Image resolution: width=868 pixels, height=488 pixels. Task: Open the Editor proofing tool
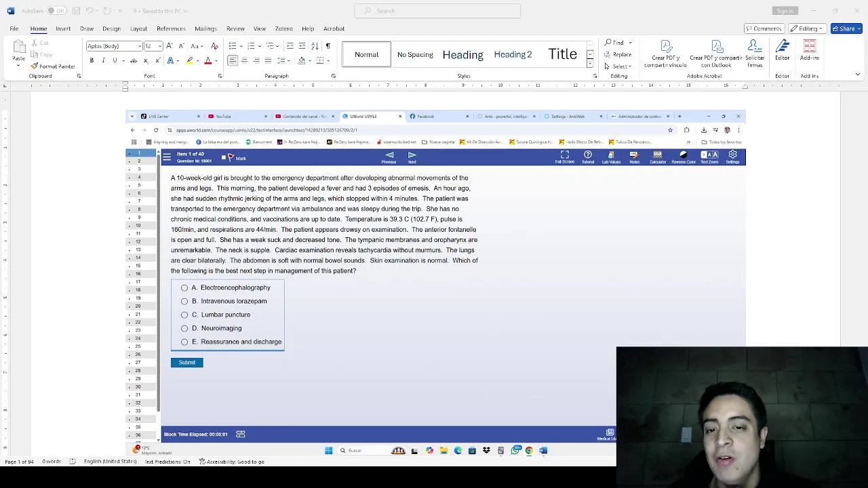[783, 51]
